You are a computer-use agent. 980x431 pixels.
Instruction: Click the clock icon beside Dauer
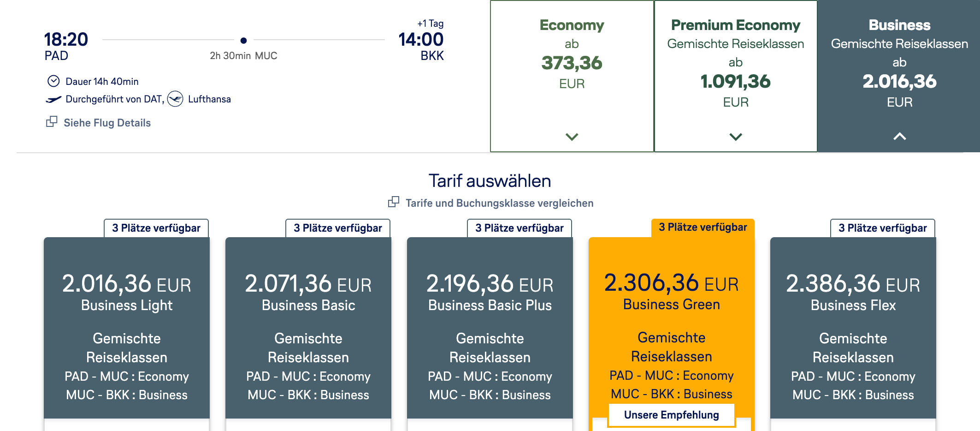click(x=53, y=81)
